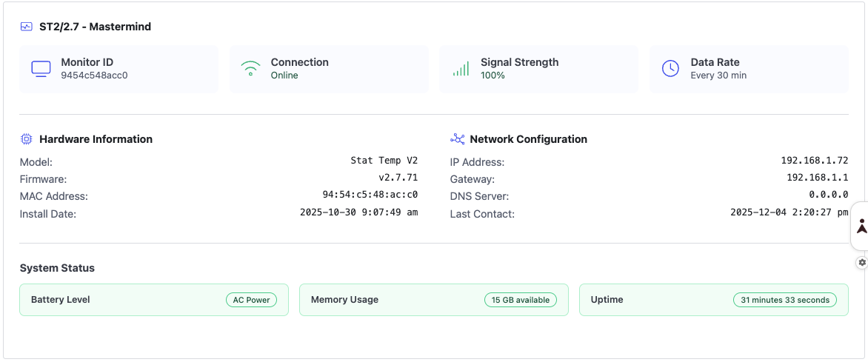Screen dimensions: 868x362
Task: Click the floating side widget logo icon
Action: point(861,226)
